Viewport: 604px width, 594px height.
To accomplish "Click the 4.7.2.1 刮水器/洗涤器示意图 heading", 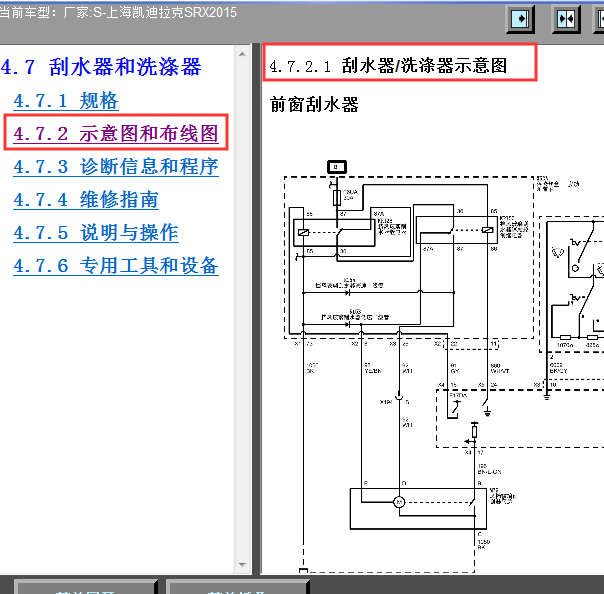I will click(x=388, y=65).
